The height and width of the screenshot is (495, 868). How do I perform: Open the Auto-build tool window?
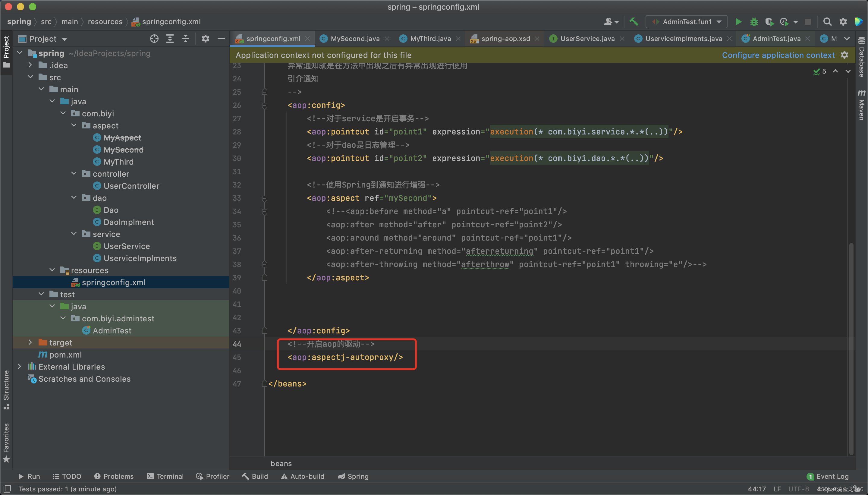coord(303,476)
